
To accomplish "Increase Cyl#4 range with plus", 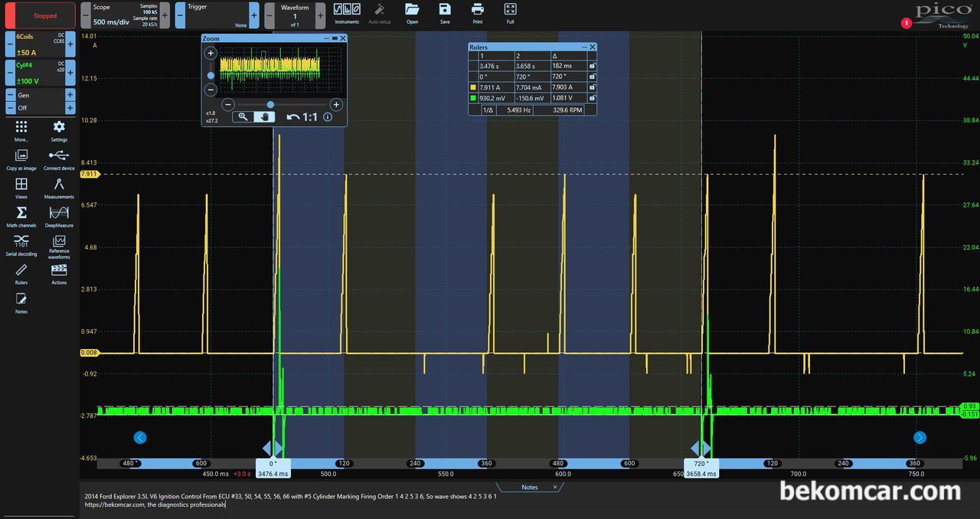I will pos(70,73).
